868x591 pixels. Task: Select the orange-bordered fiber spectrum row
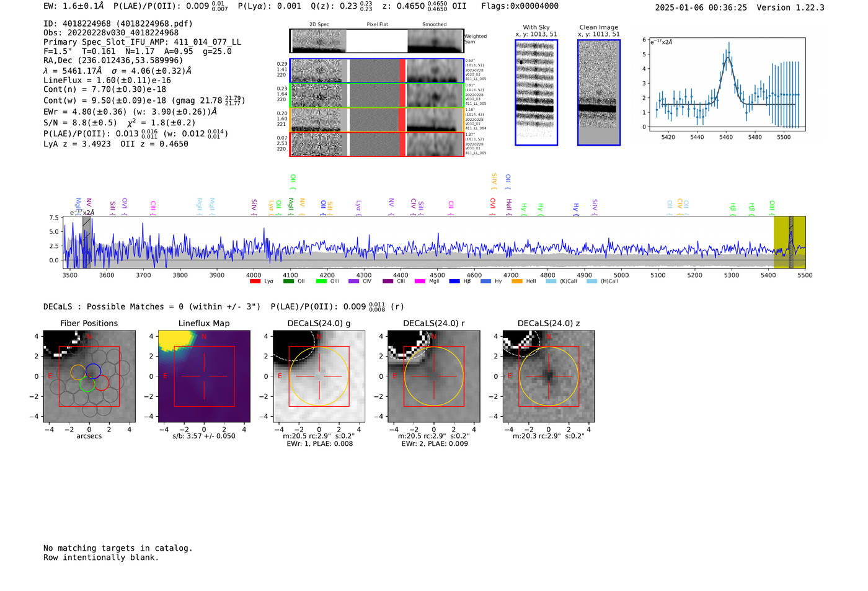click(376, 120)
